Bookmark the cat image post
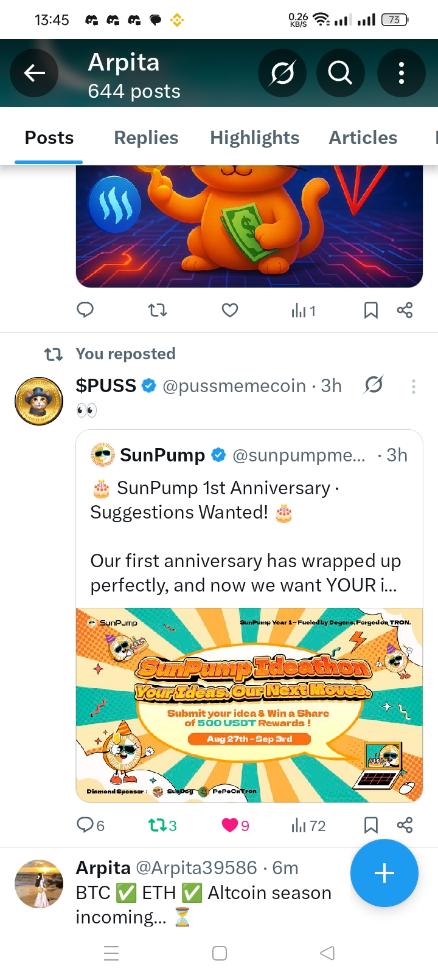The width and height of the screenshot is (438, 980). click(x=370, y=311)
